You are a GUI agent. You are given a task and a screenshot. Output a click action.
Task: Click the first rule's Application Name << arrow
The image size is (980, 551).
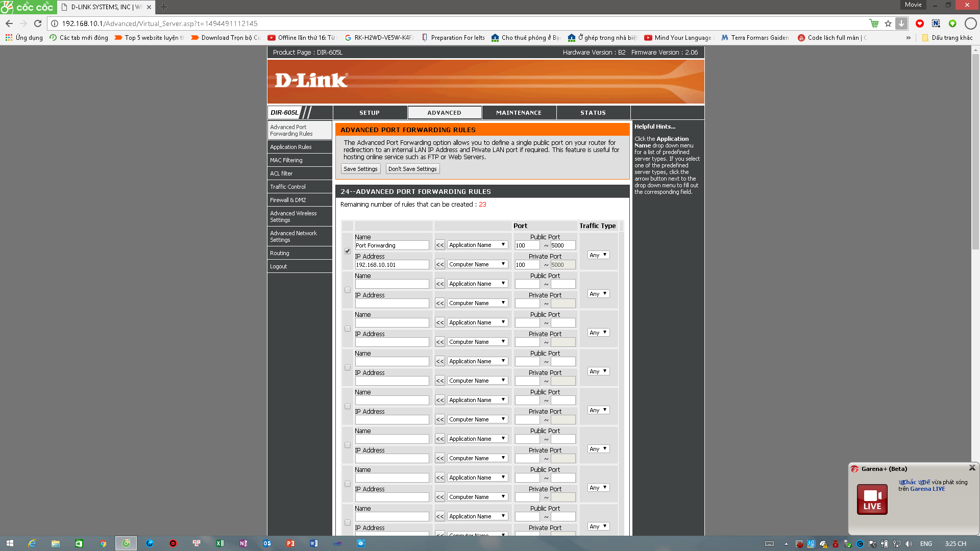tap(440, 245)
